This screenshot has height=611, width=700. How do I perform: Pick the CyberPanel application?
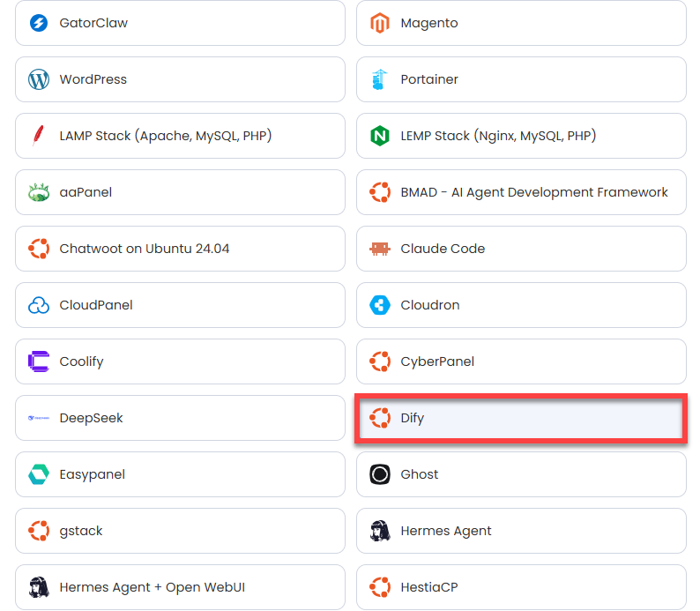pyautogui.click(x=521, y=361)
